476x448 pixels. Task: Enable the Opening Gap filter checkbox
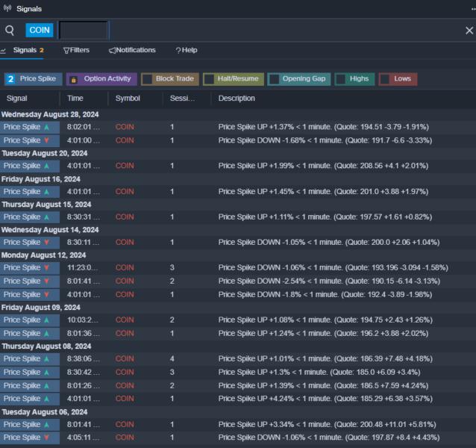coord(275,79)
